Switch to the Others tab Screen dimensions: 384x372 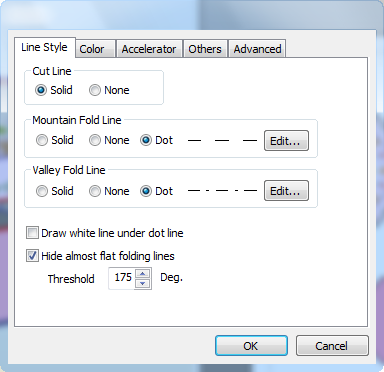pyautogui.click(x=205, y=49)
